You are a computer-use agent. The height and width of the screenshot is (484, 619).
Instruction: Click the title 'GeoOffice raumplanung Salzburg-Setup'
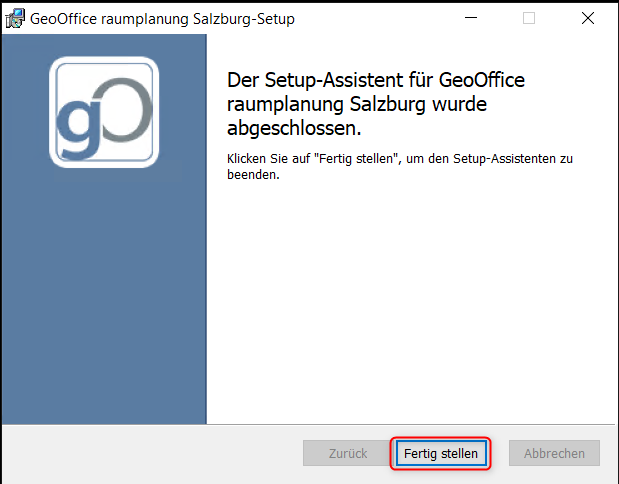click(x=162, y=19)
